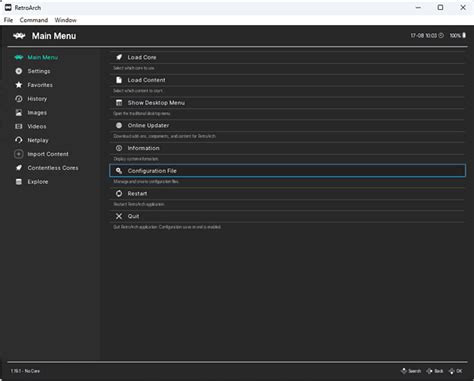This screenshot has height=381, width=474.
Task: Select Restart menu entry
Action: (287, 193)
